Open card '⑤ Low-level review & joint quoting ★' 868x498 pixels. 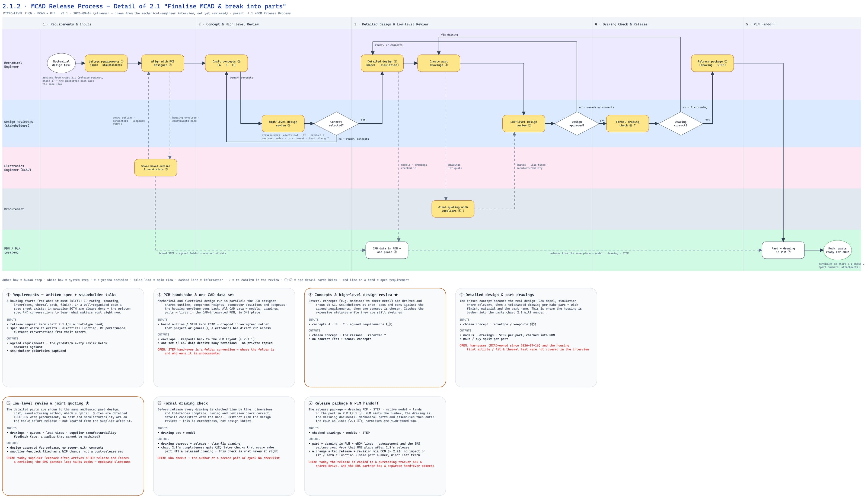pyautogui.click(x=73, y=446)
